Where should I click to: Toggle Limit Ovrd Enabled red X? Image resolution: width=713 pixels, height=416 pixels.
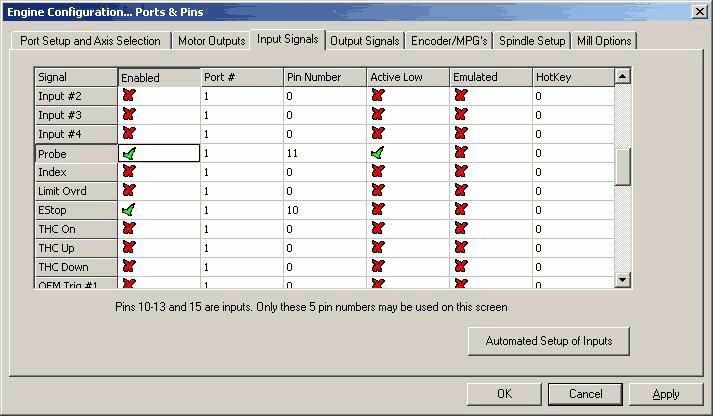(x=128, y=191)
